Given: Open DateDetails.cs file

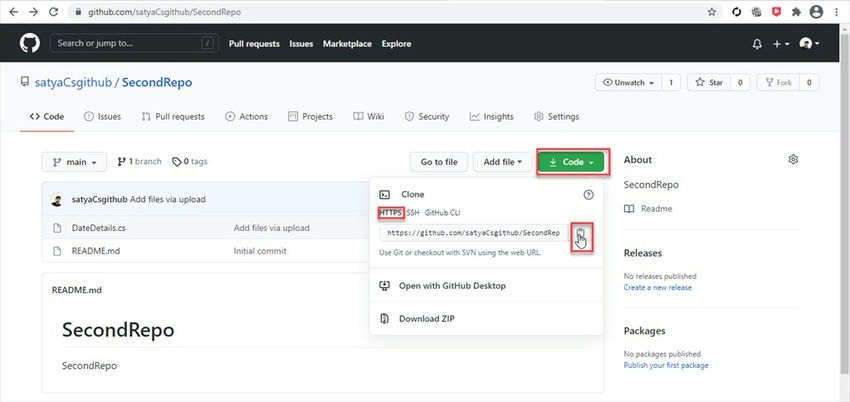Looking at the screenshot, I should (99, 228).
